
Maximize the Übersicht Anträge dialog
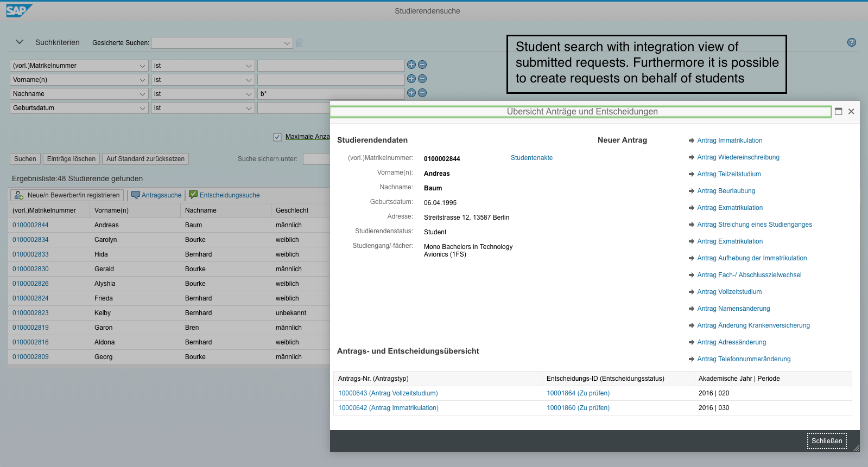[838, 111]
